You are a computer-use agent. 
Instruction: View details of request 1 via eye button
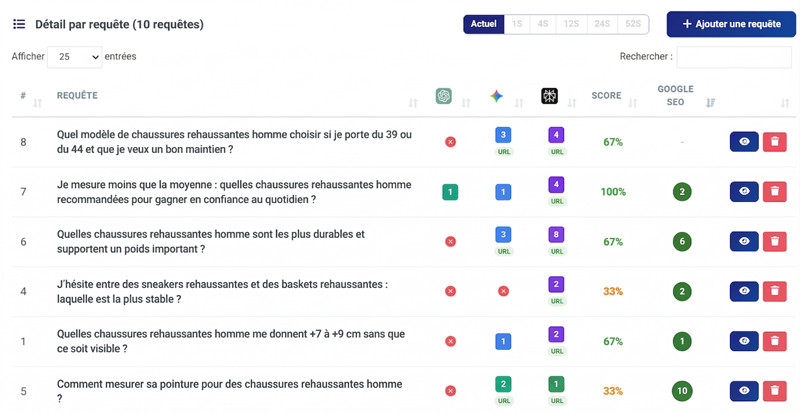pyautogui.click(x=744, y=341)
